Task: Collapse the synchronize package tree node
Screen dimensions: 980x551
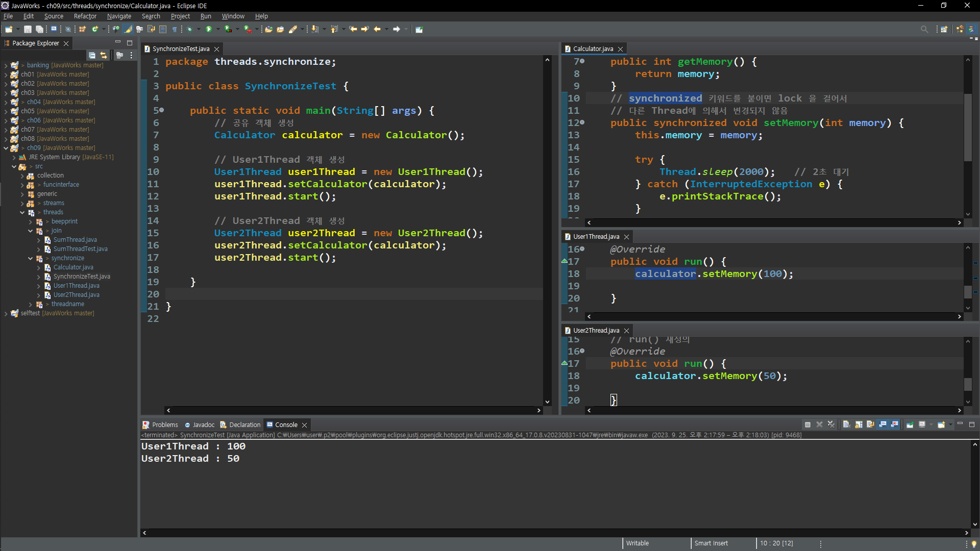Action: [x=30, y=258]
